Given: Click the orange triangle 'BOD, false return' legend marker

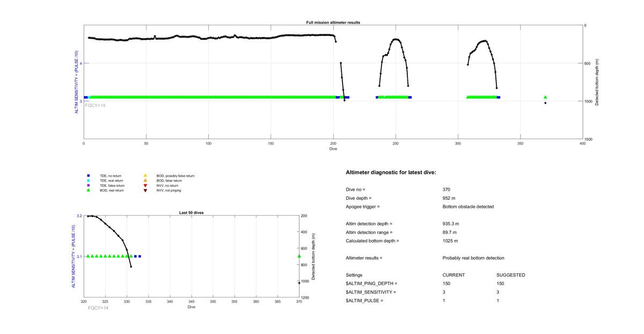Looking at the screenshot, I should pyautogui.click(x=145, y=180).
